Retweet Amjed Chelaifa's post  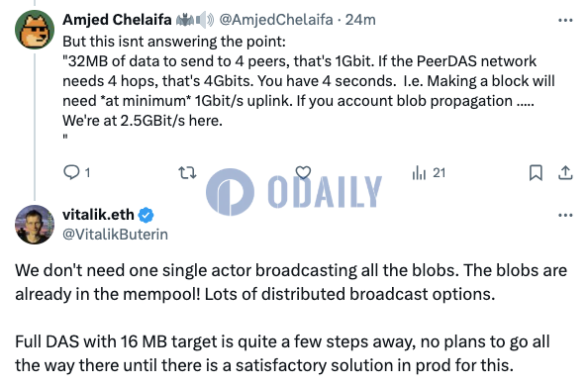coord(187,173)
